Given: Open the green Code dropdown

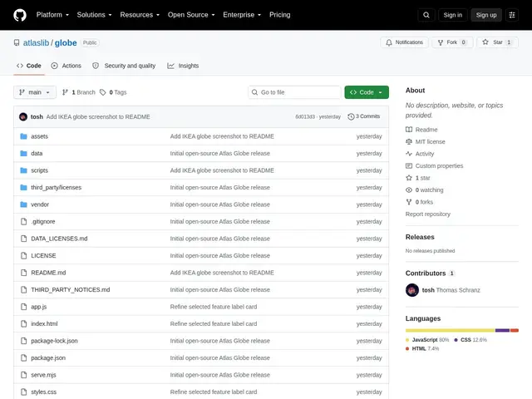Looking at the screenshot, I should (x=367, y=92).
